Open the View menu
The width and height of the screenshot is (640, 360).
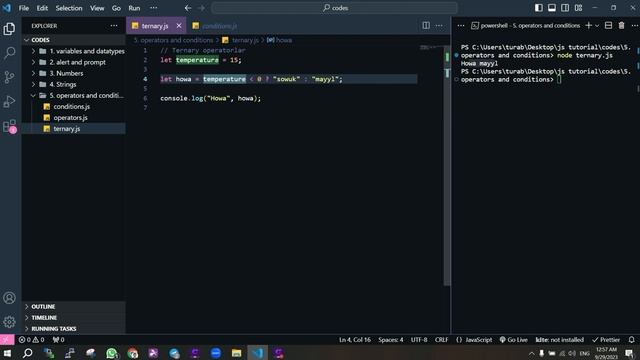(x=97, y=8)
